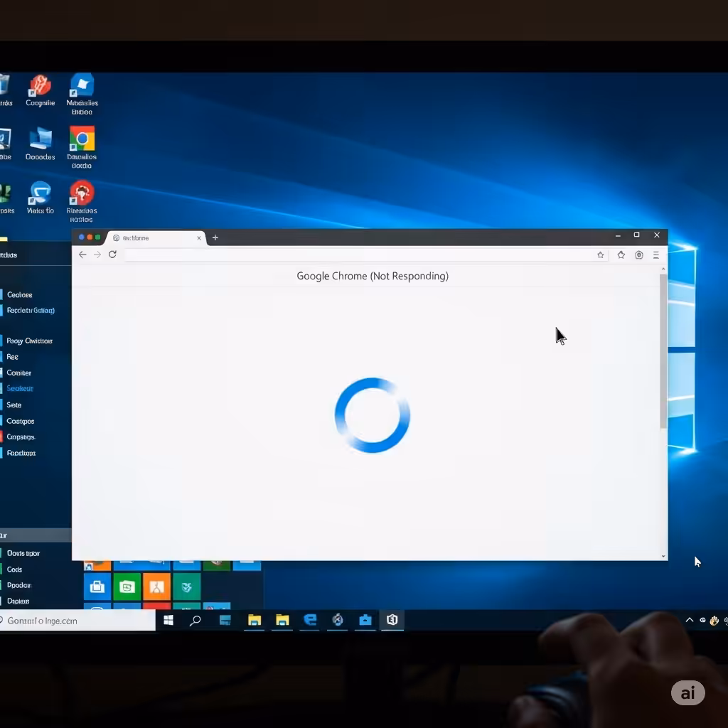Click Chrome's forward arrow
Screen dimensions: 728x728
[x=97, y=255]
